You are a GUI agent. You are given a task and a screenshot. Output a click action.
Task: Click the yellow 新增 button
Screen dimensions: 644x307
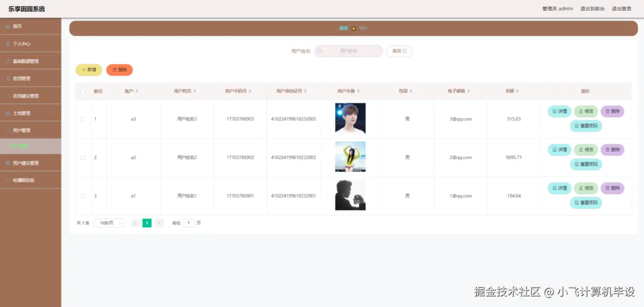click(x=89, y=70)
